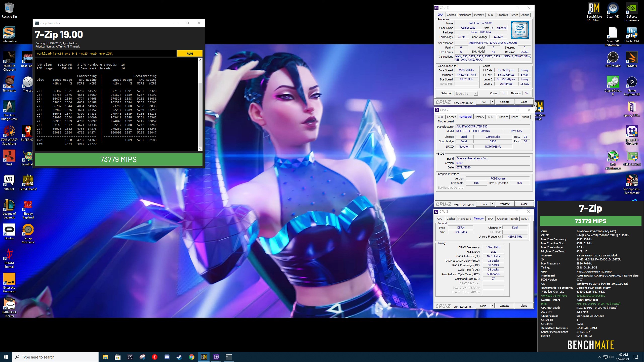Open Google Chrome from the taskbar
The height and width of the screenshot is (362, 644).
pyautogui.click(x=192, y=357)
